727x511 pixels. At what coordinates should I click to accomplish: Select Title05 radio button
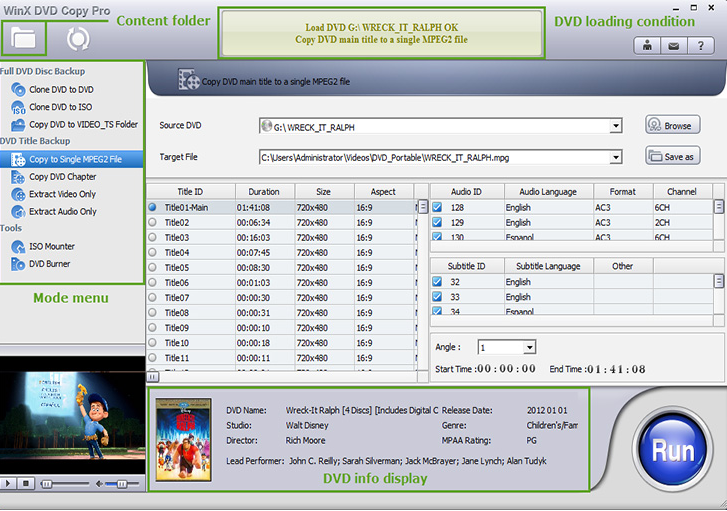tap(152, 268)
